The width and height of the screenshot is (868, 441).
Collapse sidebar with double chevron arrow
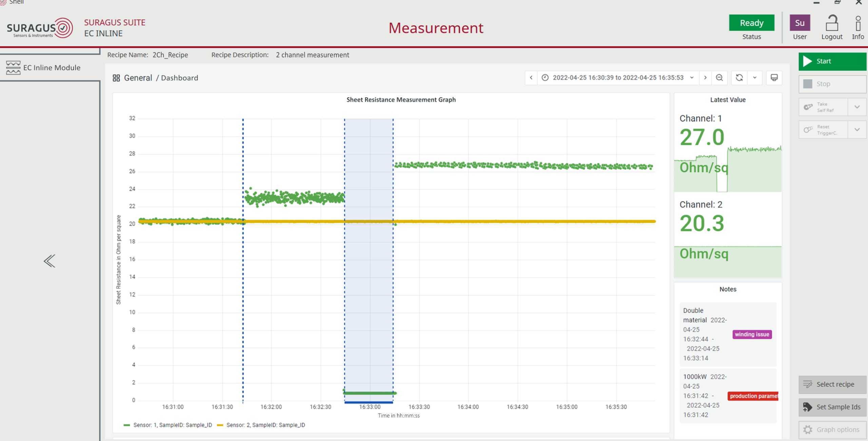(x=50, y=261)
